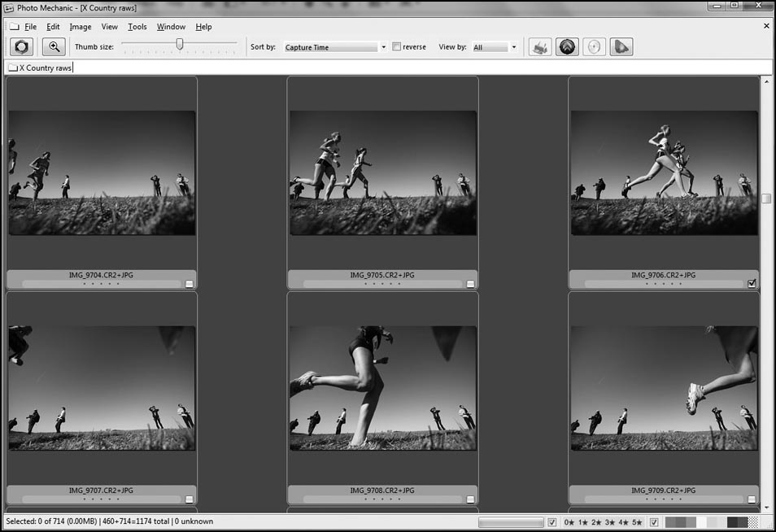Image resolution: width=776 pixels, height=532 pixels.
Task: Toggle the star rating filter checkbox
Action: pyautogui.click(x=552, y=522)
